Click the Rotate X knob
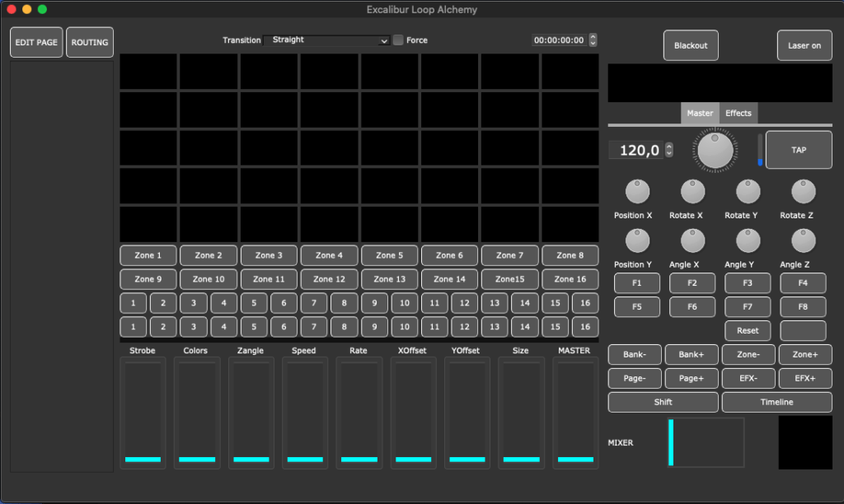The image size is (844, 504). [692, 192]
